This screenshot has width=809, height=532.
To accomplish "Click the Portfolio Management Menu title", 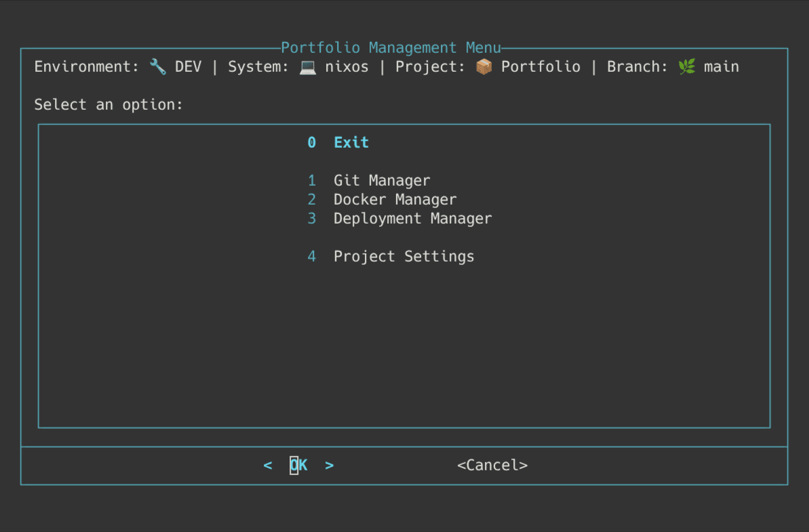I will point(392,47).
